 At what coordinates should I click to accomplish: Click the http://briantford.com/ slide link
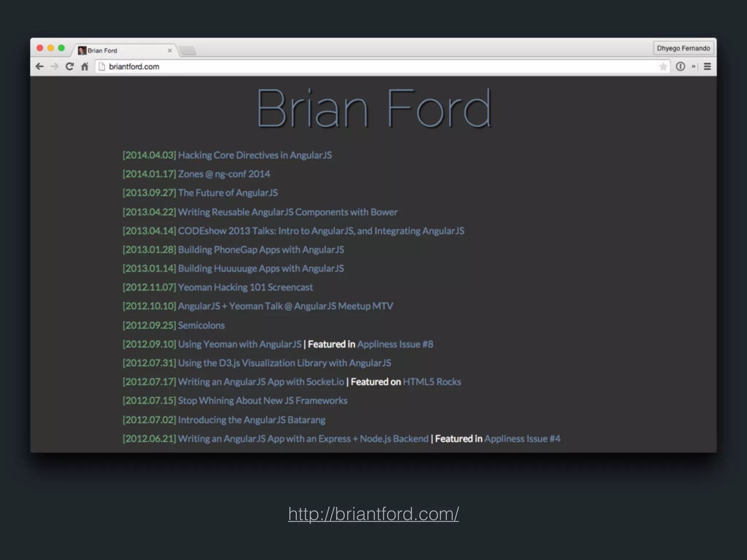coord(373,514)
